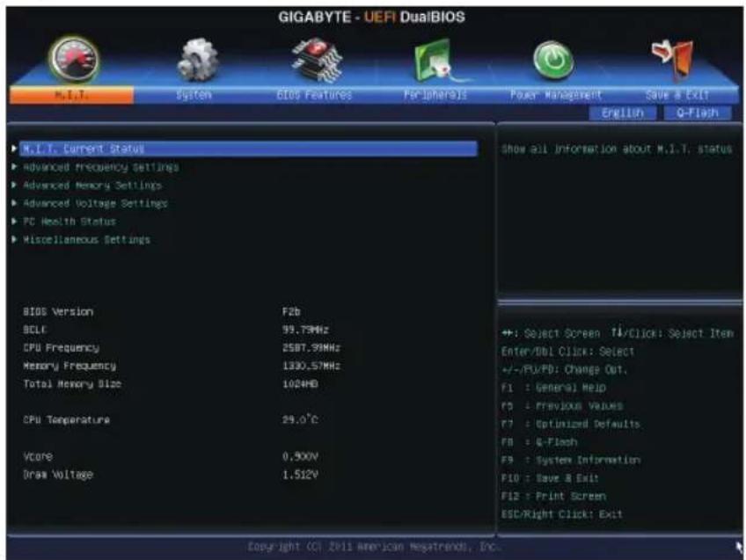746x560 pixels.
Task: Click the F1 General Help hint
Action: [x=554, y=388]
